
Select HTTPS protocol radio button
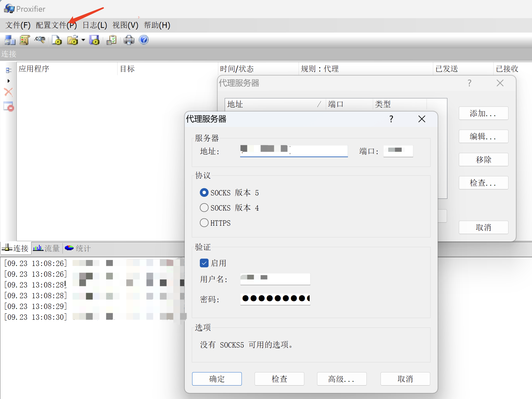point(204,223)
